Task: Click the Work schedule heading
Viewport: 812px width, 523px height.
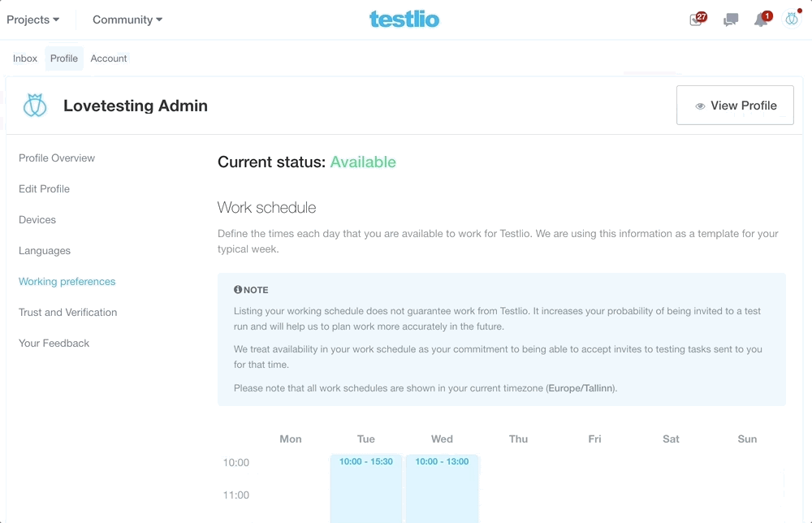Action: pos(266,208)
